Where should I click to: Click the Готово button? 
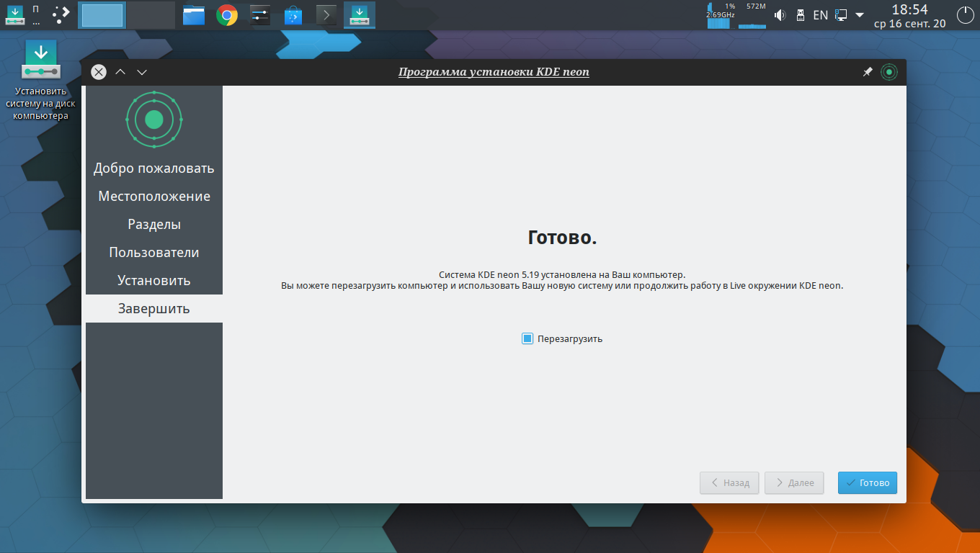tap(868, 482)
